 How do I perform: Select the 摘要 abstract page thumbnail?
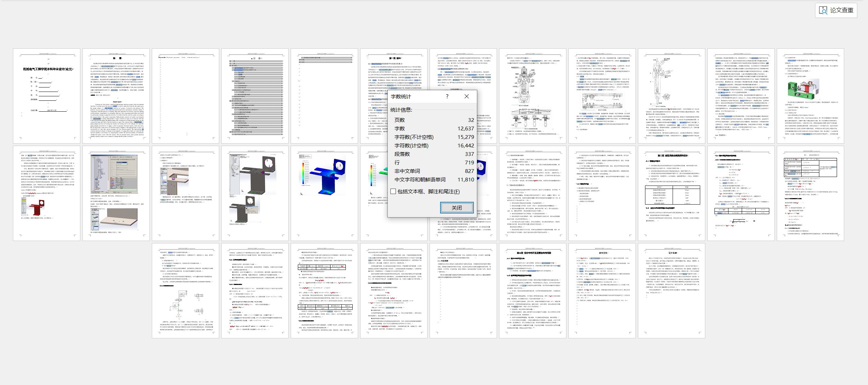coord(116,96)
